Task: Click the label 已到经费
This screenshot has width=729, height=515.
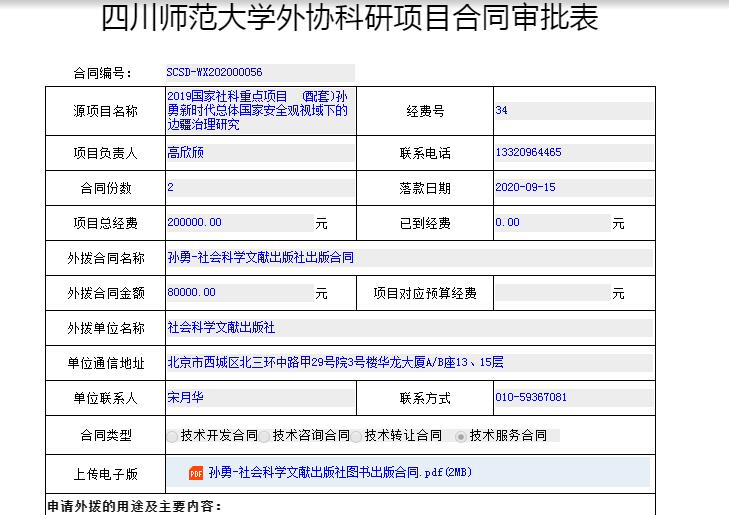Action: [x=425, y=224]
